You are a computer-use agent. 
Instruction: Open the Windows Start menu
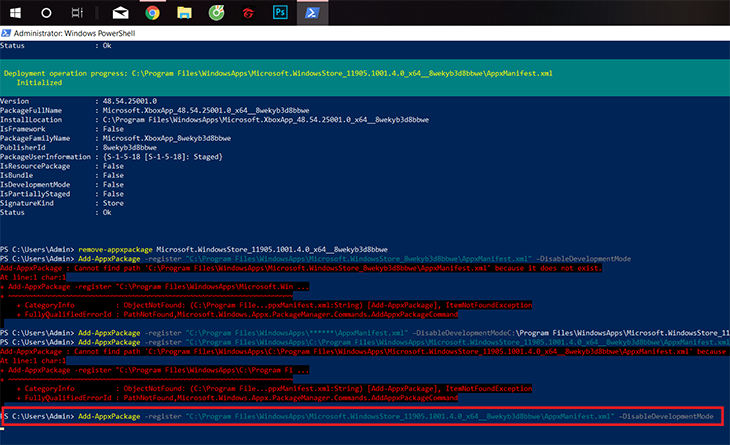pos(15,13)
